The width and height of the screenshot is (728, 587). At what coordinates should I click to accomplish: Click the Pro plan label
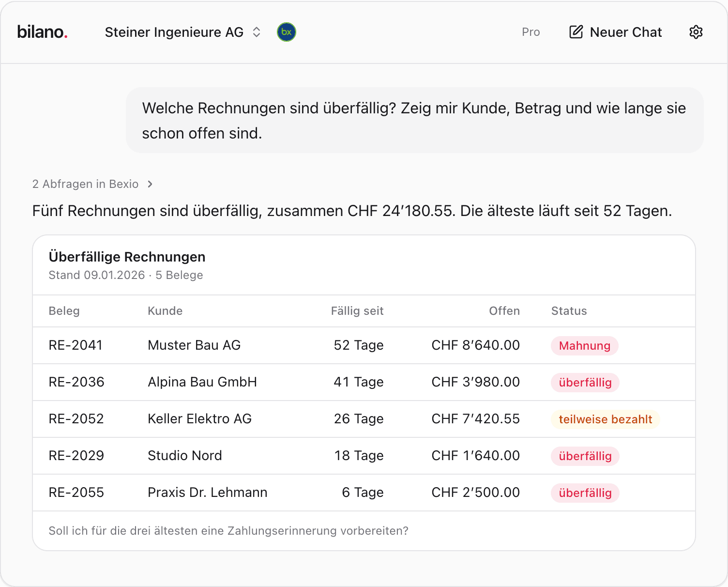tap(531, 32)
